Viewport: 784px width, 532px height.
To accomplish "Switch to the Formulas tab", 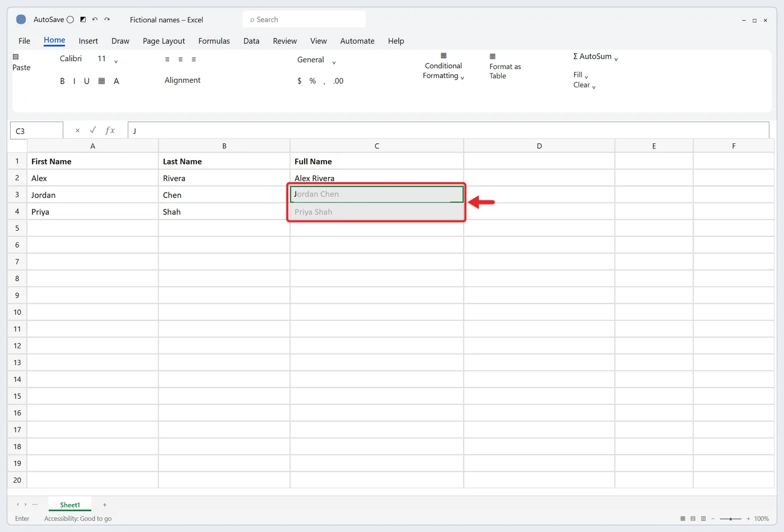I will point(214,41).
